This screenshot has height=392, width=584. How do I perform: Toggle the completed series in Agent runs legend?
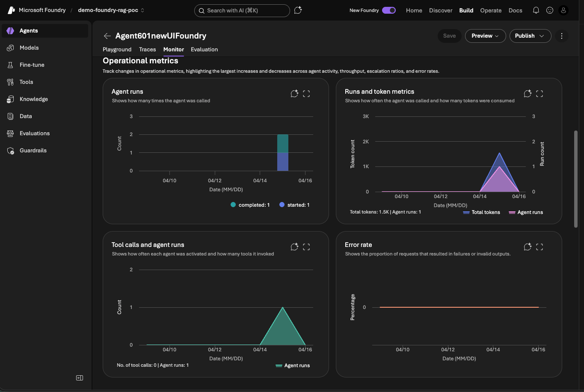click(x=249, y=205)
